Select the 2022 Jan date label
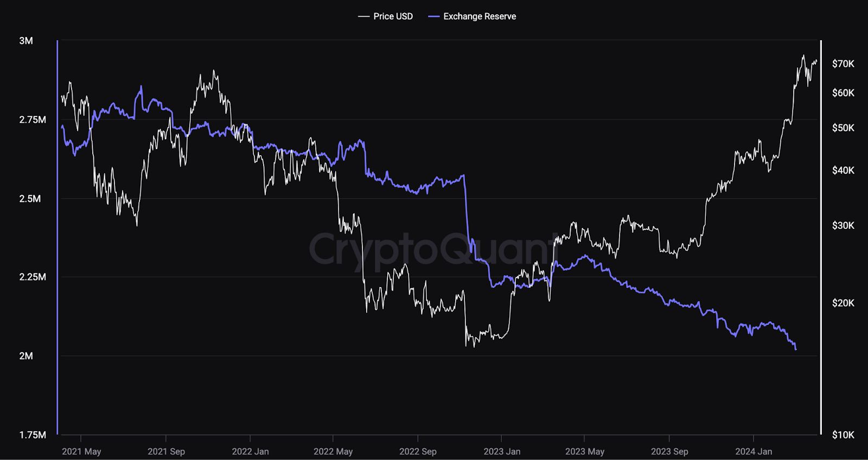 250,451
